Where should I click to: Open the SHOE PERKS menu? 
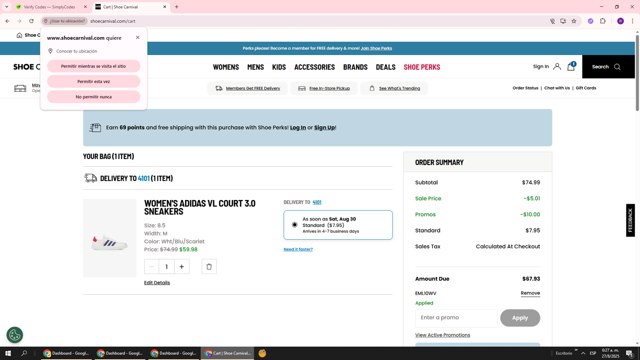(x=422, y=67)
